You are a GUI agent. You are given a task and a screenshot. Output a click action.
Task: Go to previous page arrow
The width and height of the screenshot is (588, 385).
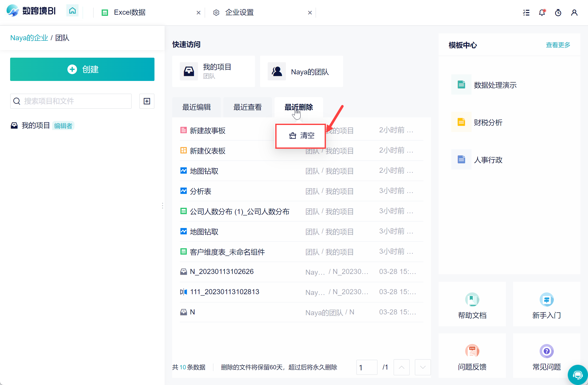(402, 367)
